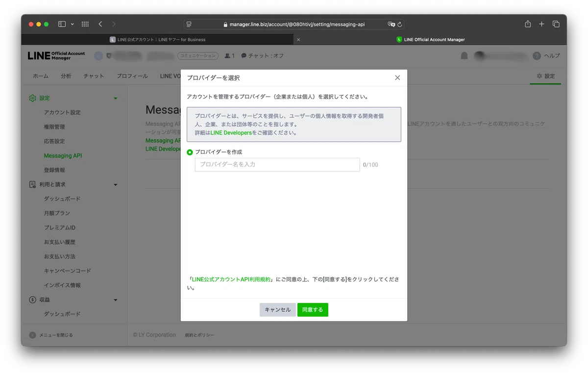
Task: Open プレミアムID in sidebar
Action: click(x=60, y=228)
